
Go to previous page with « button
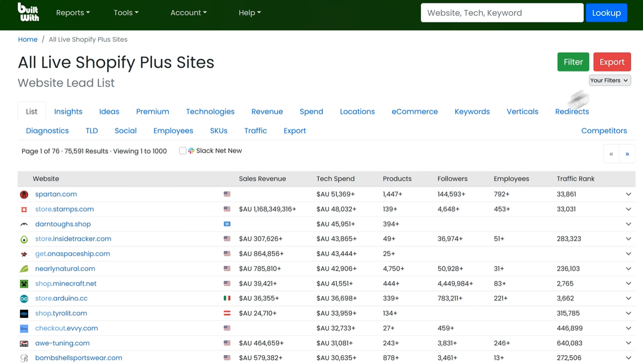(x=611, y=154)
